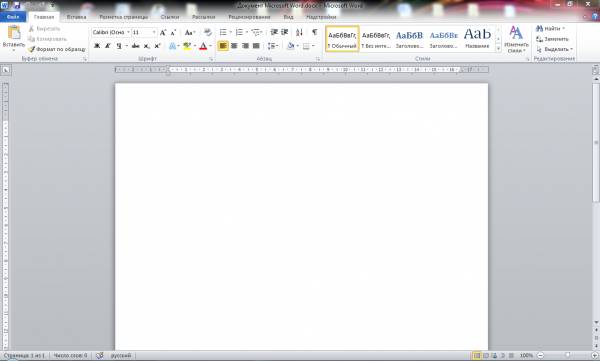The width and height of the screenshot is (600, 361).
Task: Click the Sort A-Z icon
Action: (299, 32)
